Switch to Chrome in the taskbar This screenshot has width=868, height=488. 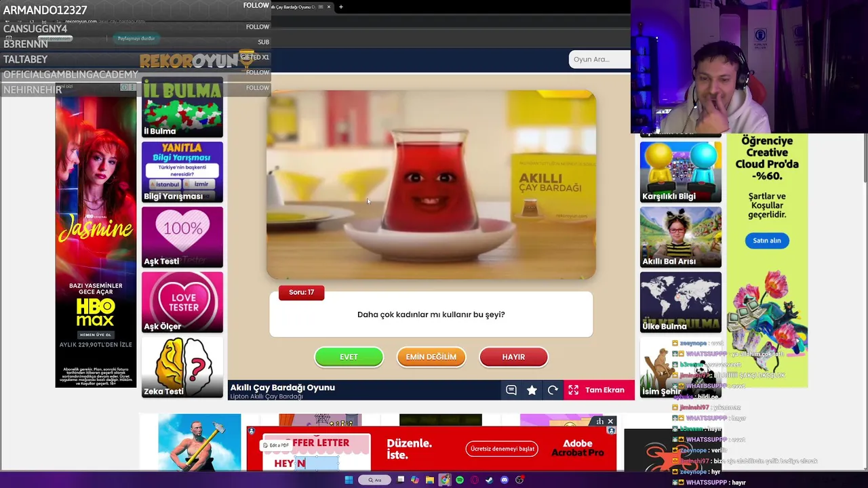pyautogui.click(x=445, y=480)
